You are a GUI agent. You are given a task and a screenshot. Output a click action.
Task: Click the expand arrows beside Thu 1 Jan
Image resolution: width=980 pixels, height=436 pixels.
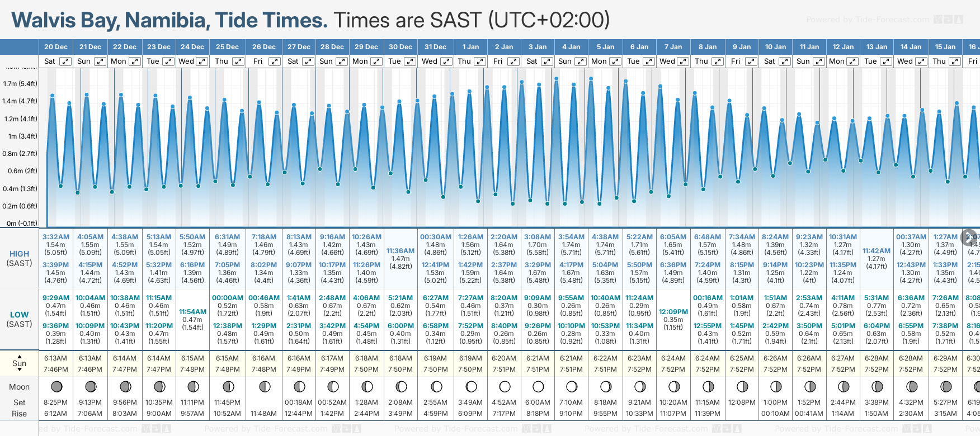coord(479,61)
